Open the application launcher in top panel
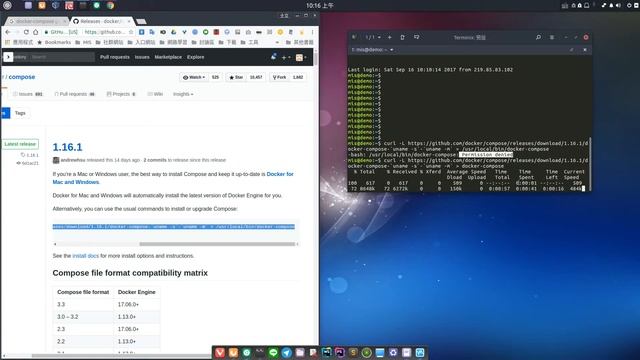Image resolution: width=640 pixels, height=360 pixels. [x=7, y=5]
